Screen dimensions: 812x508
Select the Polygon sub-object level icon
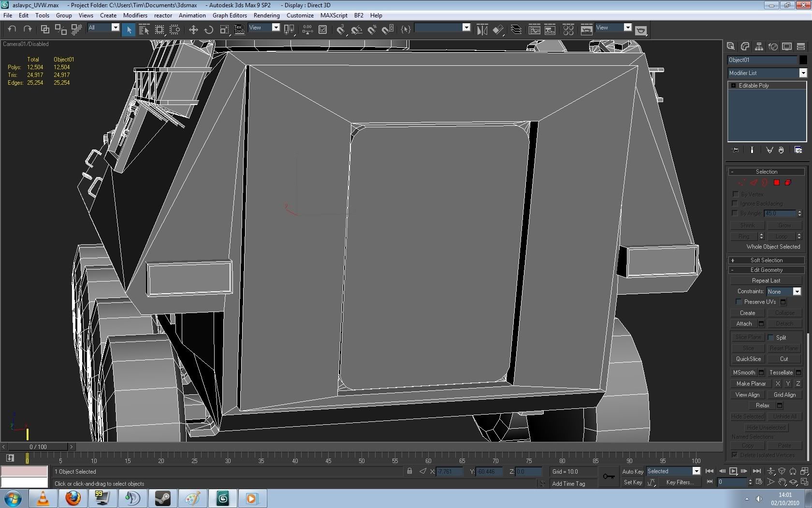(x=776, y=183)
